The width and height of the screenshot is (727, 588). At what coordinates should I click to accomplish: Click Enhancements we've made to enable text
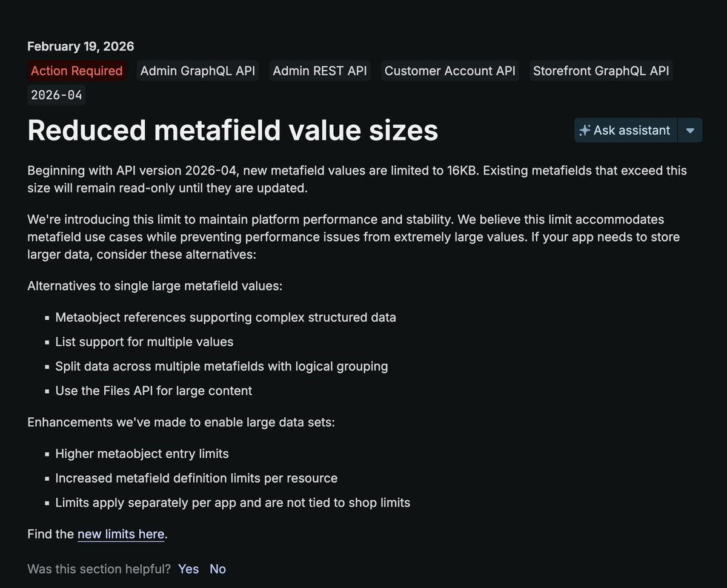[181, 421]
